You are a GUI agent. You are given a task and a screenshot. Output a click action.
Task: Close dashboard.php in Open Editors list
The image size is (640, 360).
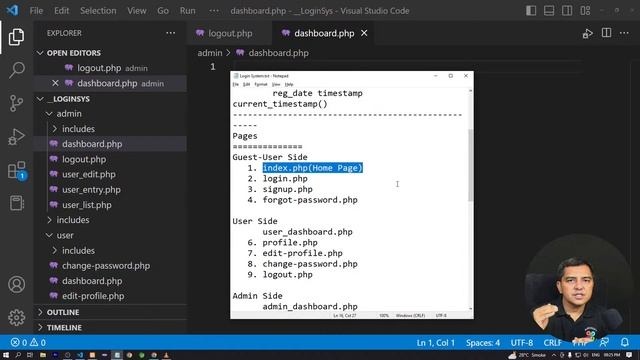pos(56,83)
